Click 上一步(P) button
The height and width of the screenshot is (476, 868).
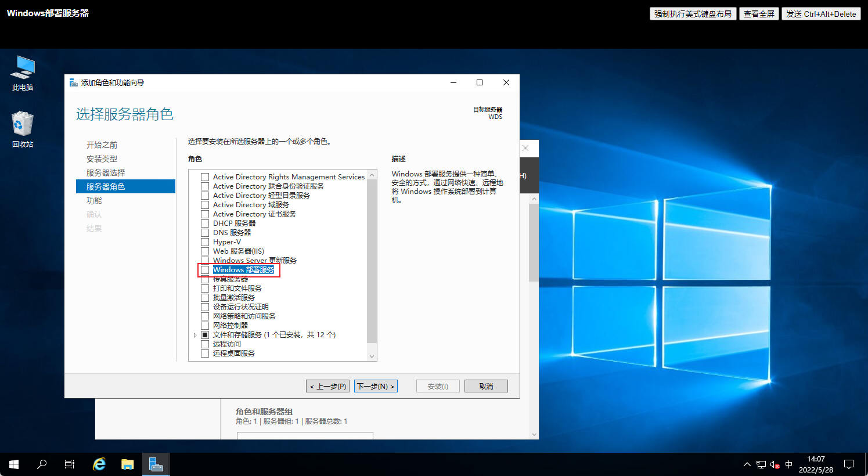pos(327,386)
